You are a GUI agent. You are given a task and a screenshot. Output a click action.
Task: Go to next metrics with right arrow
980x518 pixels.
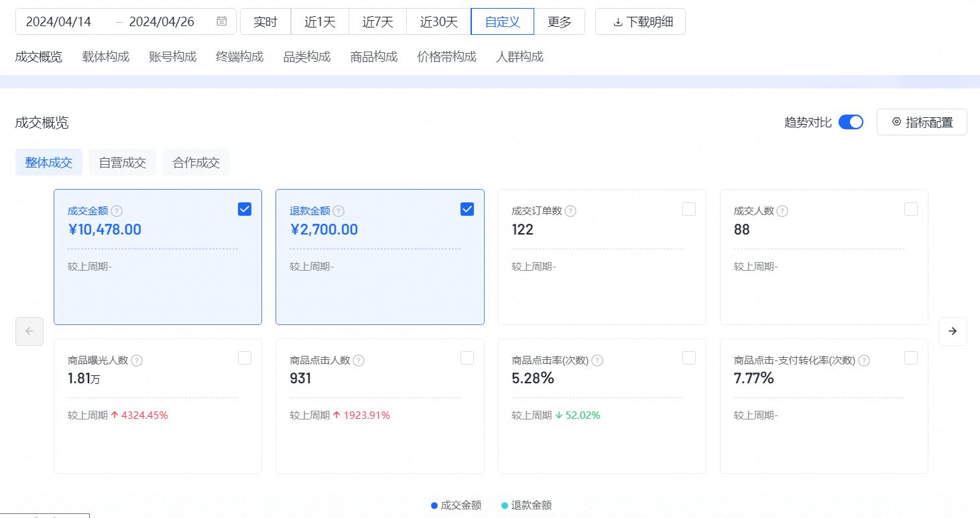(x=953, y=331)
